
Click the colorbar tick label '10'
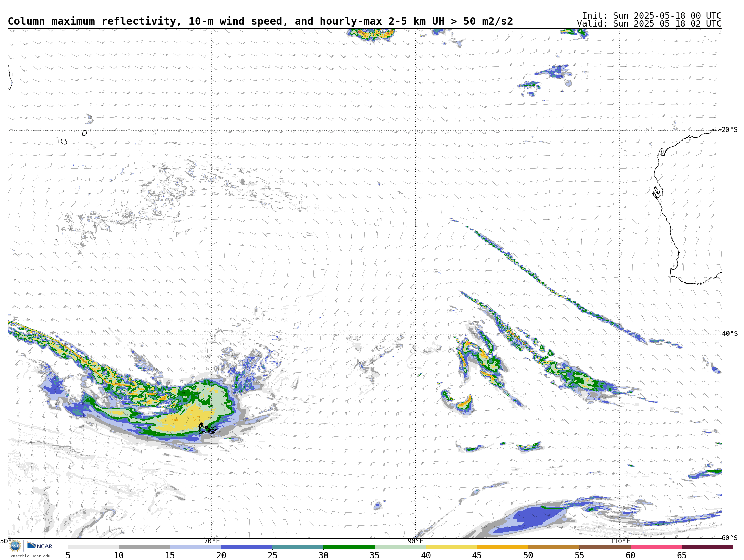pyautogui.click(x=119, y=555)
